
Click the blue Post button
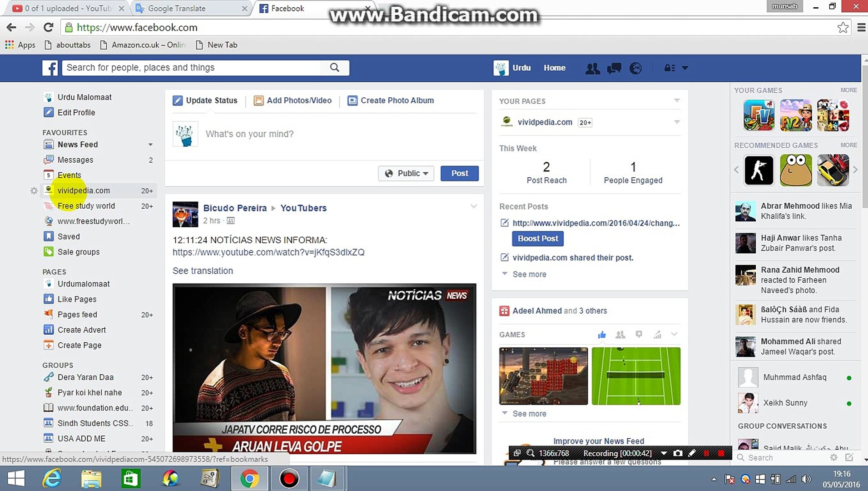tap(460, 173)
